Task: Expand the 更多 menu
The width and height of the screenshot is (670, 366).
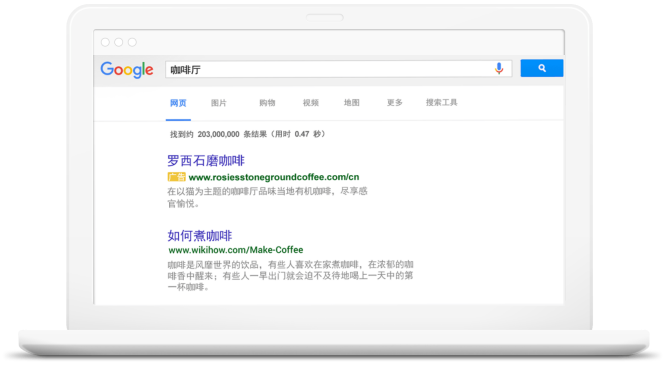Action: click(394, 103)
